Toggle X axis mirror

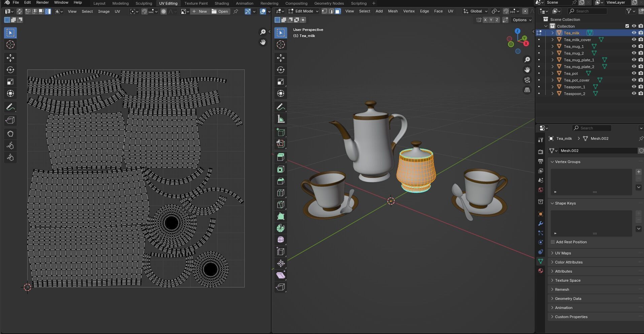coord(485,20)
